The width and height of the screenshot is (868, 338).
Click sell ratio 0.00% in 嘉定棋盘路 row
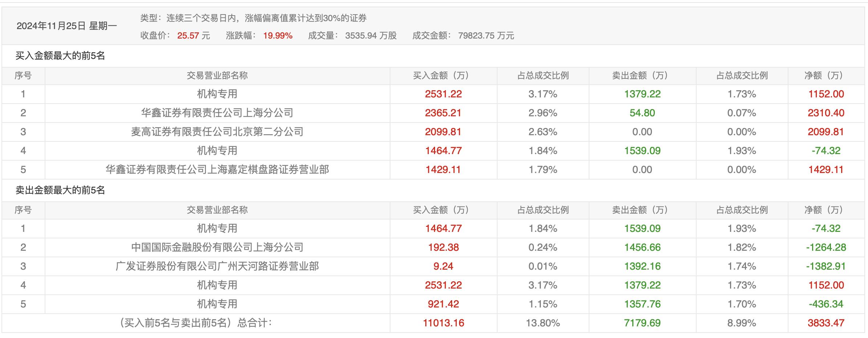pos(742,170)
